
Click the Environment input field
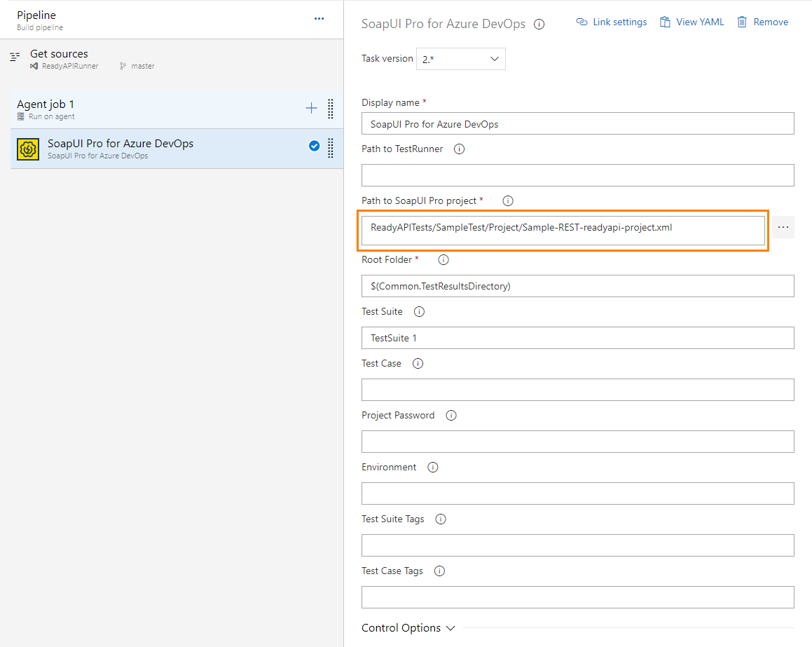tap(578, 493)
